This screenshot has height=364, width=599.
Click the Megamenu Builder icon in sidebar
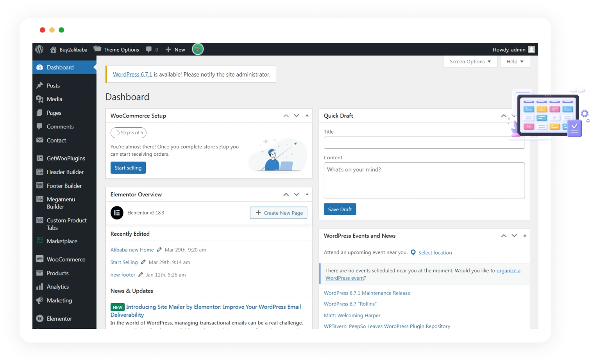[39, 199]
